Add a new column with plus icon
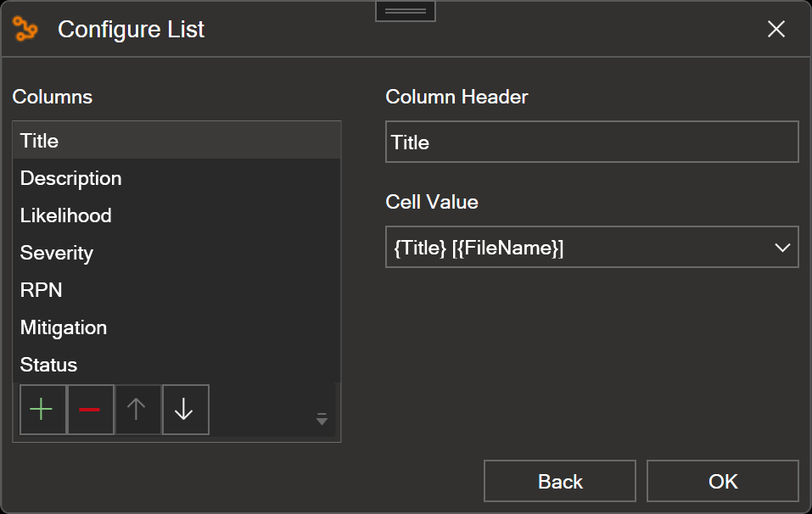The width and height of the screenshot is (812, 514). [43, 410]
